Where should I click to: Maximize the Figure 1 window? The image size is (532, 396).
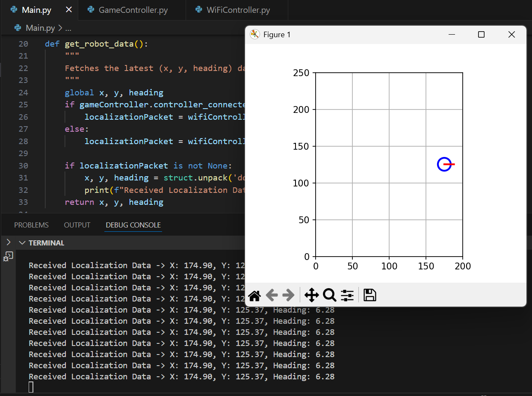tap(481, 35)
